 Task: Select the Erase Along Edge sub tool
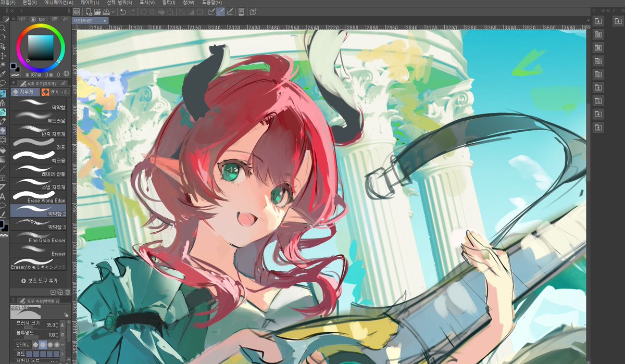pos(39,197)
